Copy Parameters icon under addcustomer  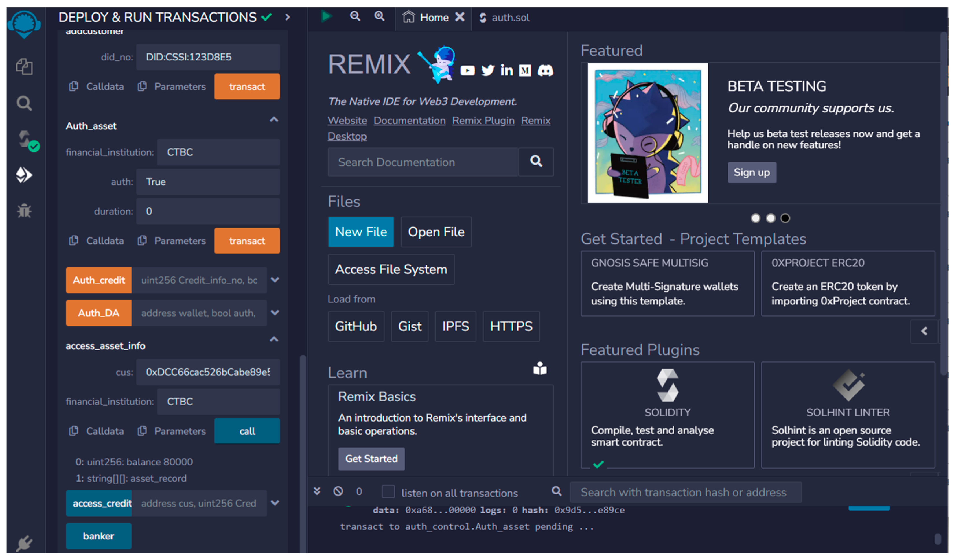pyautogui.click(x=142, y=86)
